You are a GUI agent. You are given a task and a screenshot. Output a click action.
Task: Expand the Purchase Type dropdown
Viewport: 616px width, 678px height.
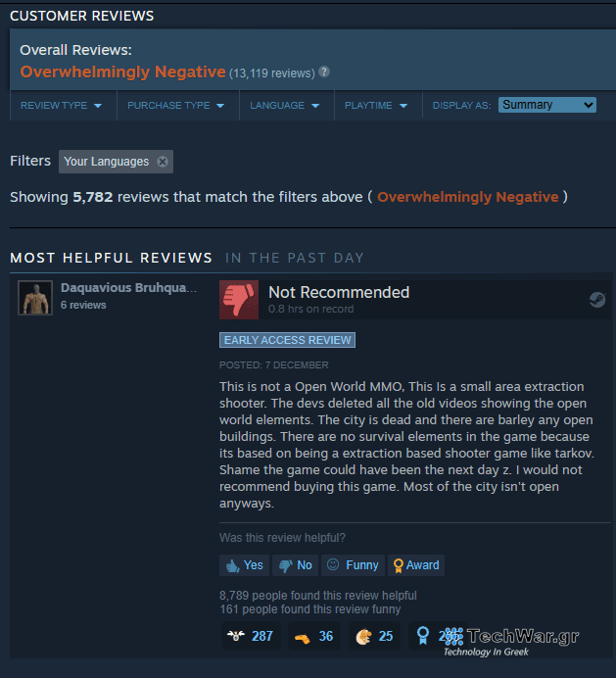pyautogui.click(x=176, y=106)
